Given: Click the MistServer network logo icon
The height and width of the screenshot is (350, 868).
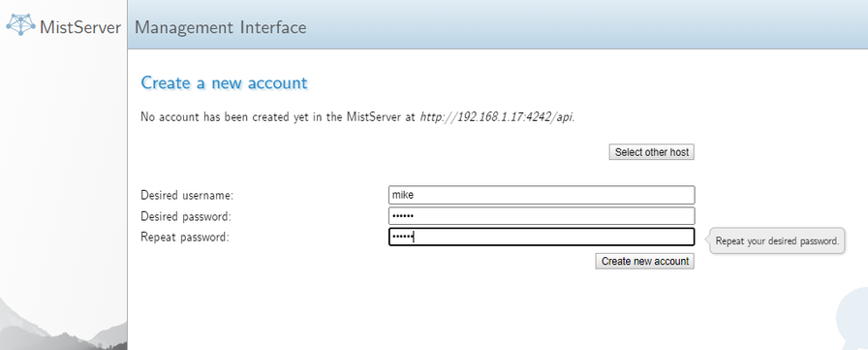Looking at the screenshot, I should click(x=21, y=25).
